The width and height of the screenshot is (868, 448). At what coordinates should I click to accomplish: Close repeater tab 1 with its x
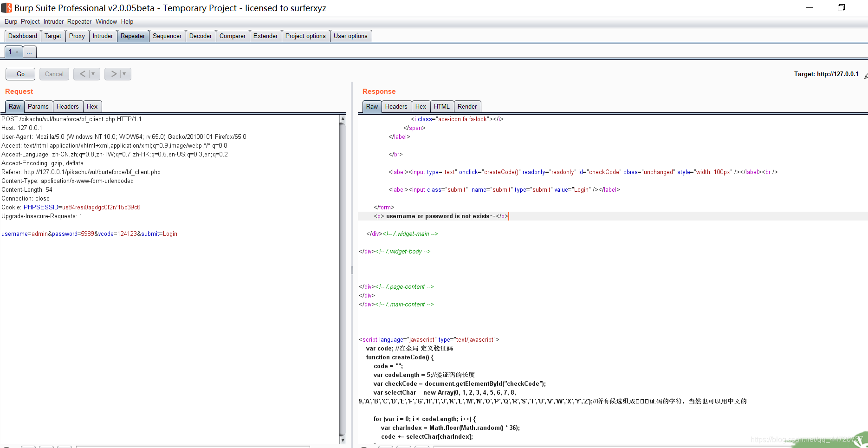coord(17,52)
